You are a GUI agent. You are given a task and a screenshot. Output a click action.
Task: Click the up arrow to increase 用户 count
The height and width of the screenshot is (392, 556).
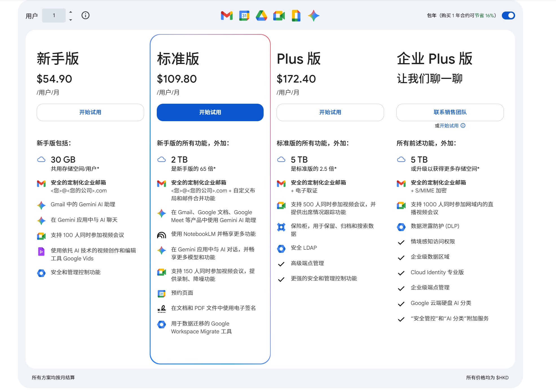pos(70,12)
